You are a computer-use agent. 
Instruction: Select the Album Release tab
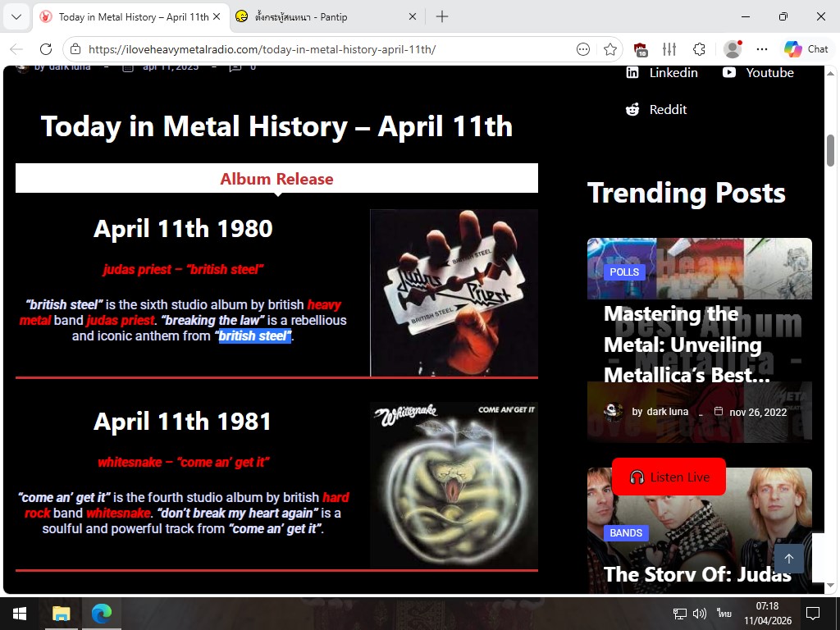tap(276, 178)
